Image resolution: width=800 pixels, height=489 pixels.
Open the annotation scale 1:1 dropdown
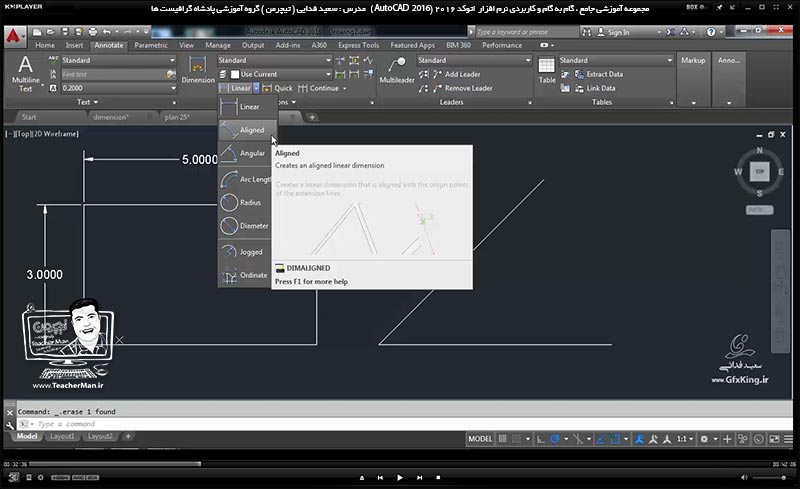[685, 439]
